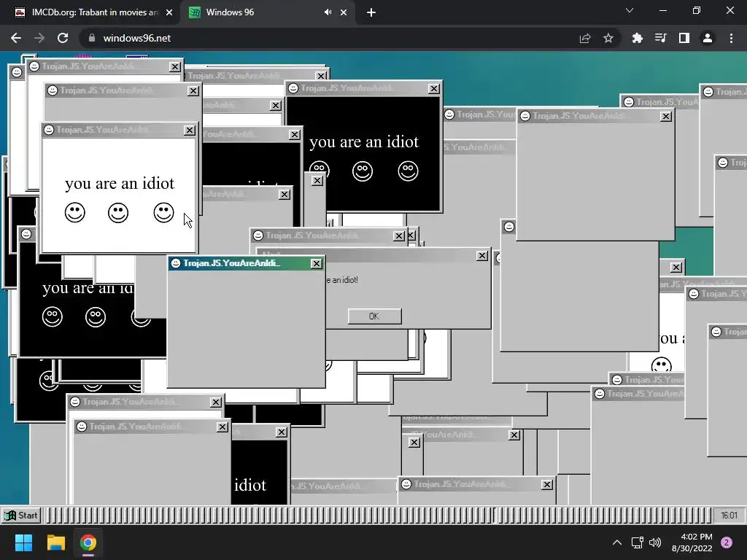Click the Windows 96 taskbar clock 16:01
Screen dimensions: 747x560
729,516
